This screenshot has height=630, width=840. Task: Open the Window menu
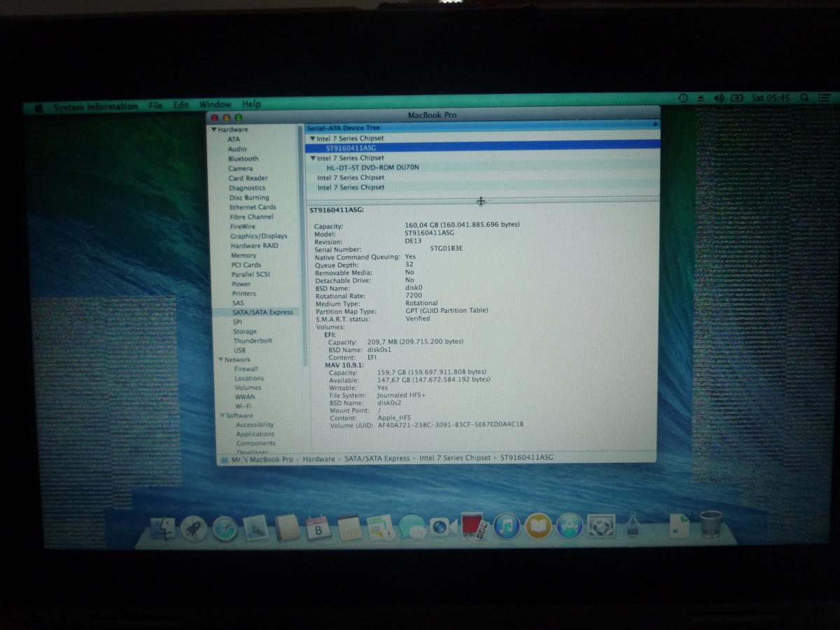point(215,104)
